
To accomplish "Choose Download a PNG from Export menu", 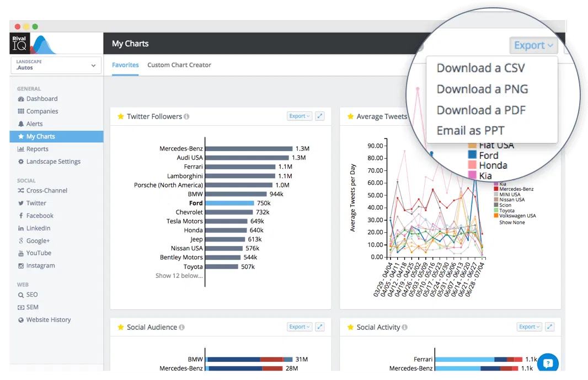I will (482, 89).
